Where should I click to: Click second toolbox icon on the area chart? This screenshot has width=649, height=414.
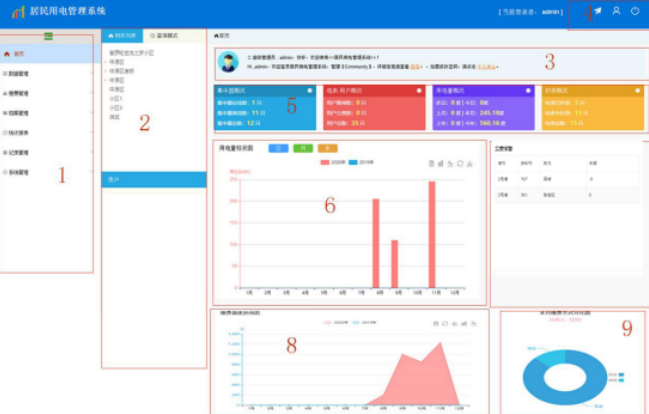click(x=445, y=323)
